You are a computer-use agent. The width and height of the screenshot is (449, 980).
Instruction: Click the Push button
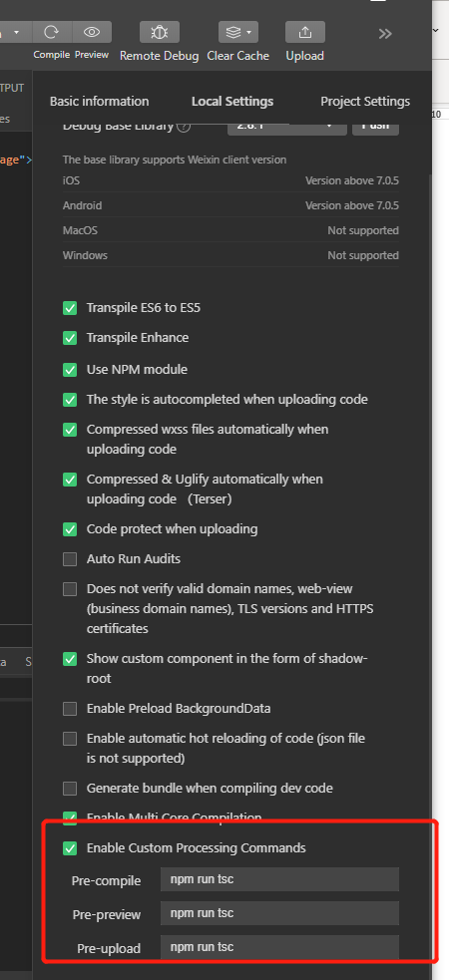pyautogui.click(x=375, y=125)
